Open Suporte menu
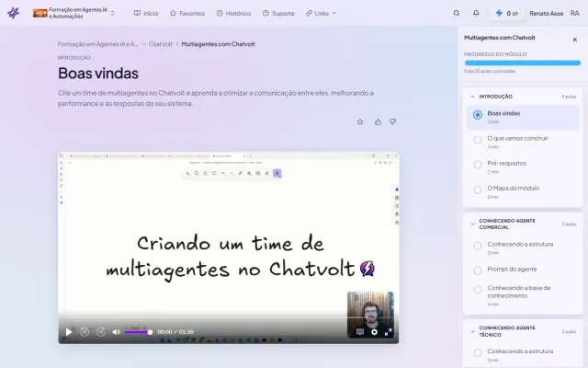The width and height of the screenshot is (588, 368). (x=278, y=13)
